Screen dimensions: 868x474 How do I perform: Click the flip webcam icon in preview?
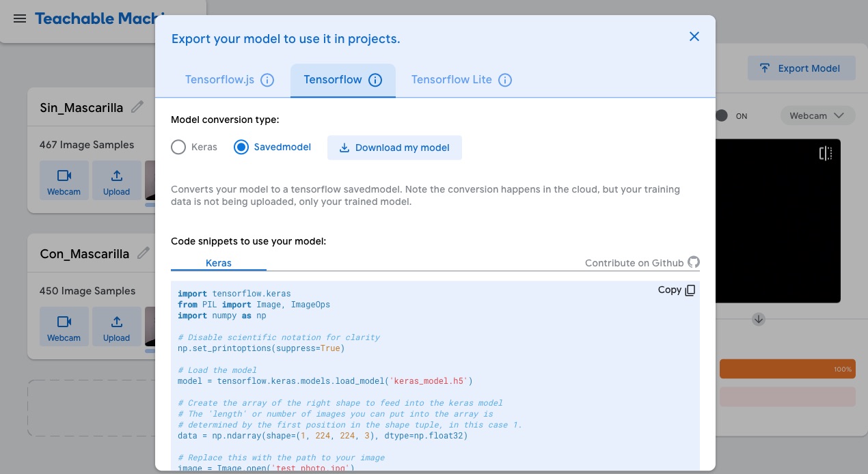coord(826,153)
